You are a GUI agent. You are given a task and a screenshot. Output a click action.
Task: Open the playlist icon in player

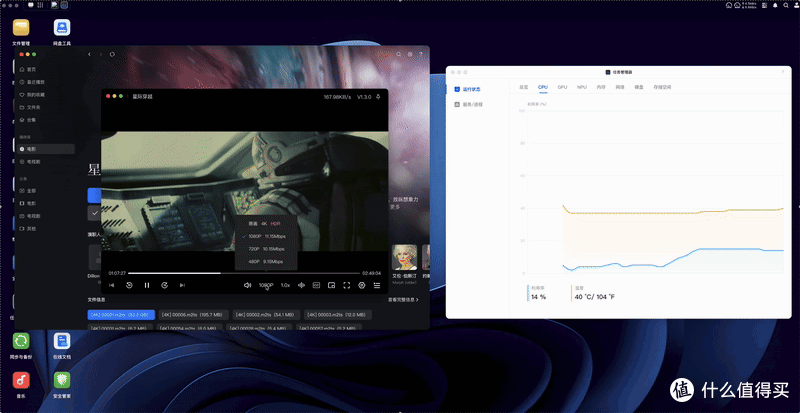point(377,285)
